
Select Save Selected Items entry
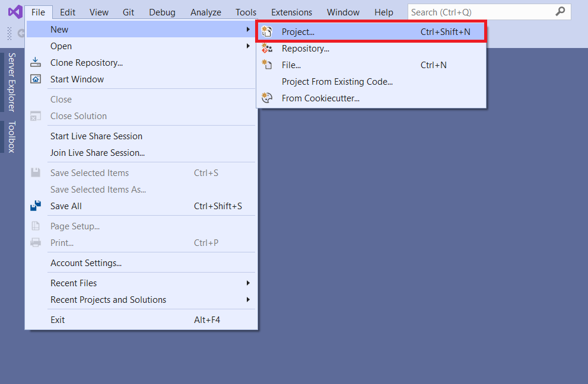141,172
